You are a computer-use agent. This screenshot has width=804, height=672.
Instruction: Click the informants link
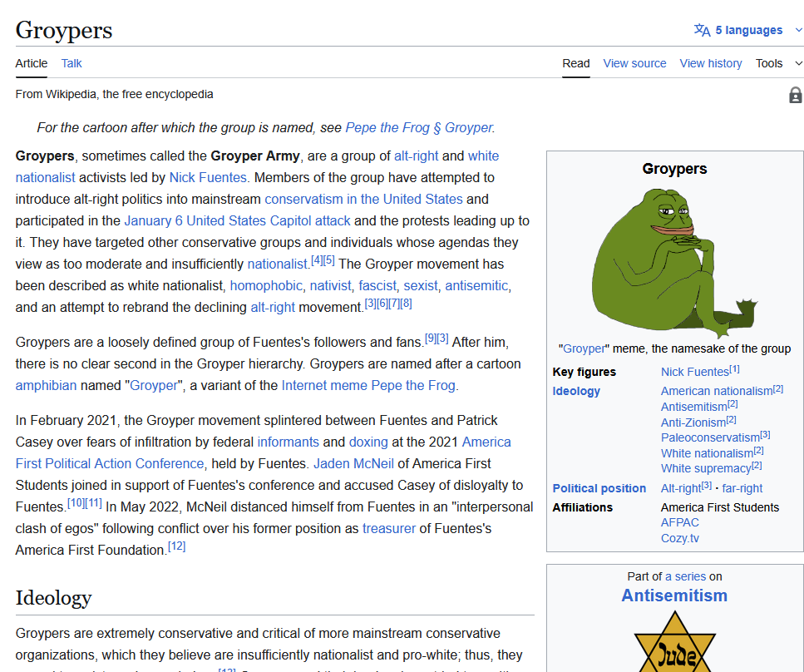click(289, 442)
